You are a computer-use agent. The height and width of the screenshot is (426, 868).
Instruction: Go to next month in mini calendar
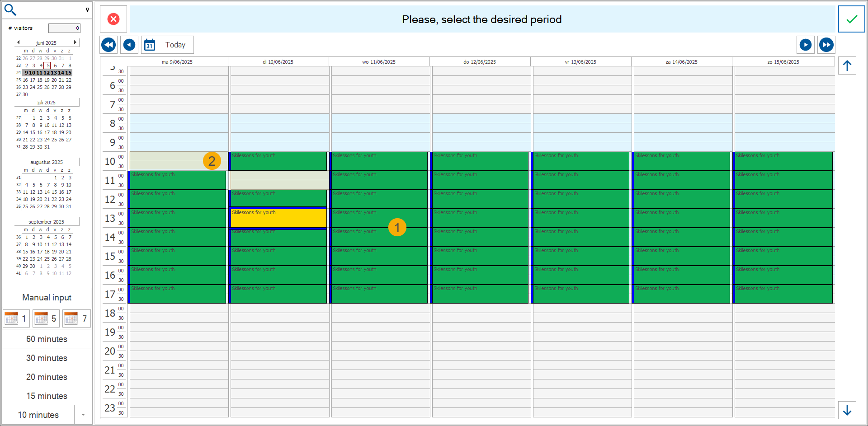[75, 42]
